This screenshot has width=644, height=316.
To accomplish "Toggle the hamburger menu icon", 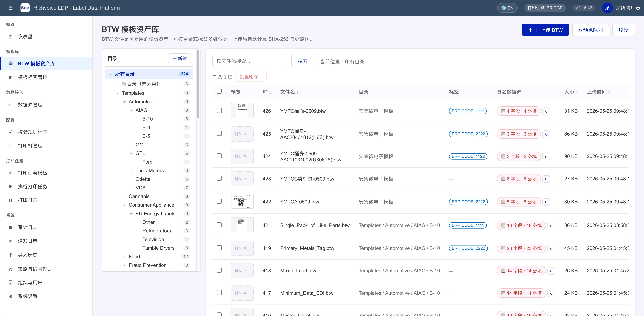I will point(11,8).
